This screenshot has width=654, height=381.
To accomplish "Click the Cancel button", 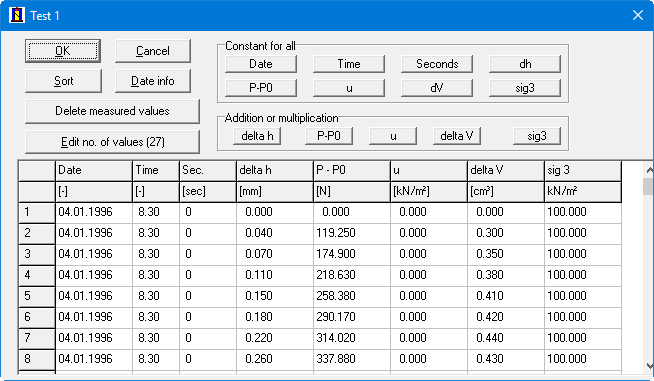I will click(153, 51).
